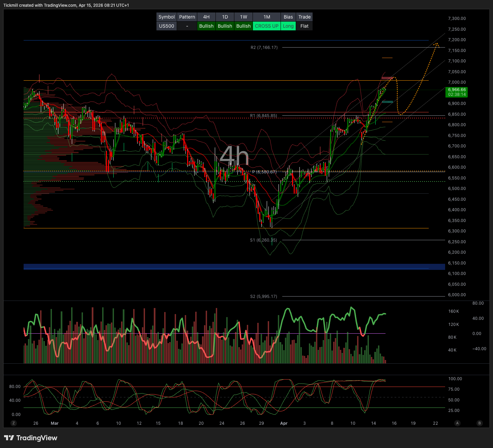Click the B icon at bottom right
This screenshot has width=493, height=448.
(480, 423)
